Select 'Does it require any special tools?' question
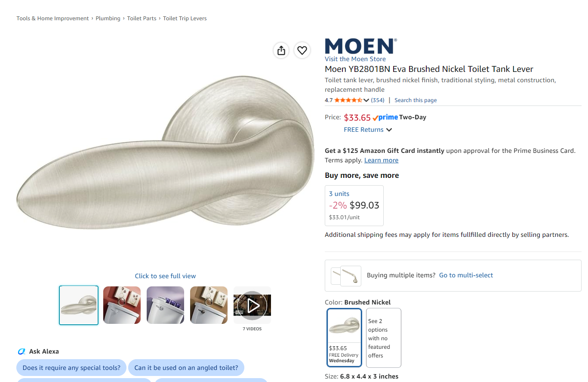The image size is (588, 382). point(71,368)
